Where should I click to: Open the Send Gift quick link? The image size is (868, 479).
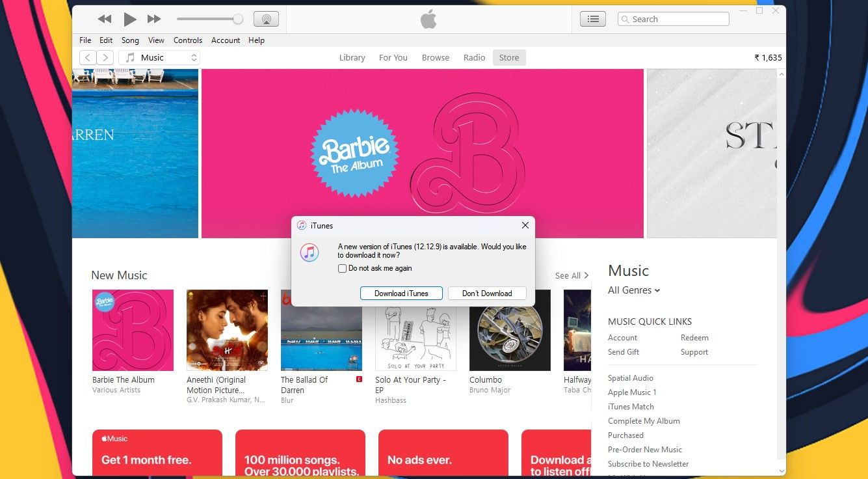[x=624, y=352]
